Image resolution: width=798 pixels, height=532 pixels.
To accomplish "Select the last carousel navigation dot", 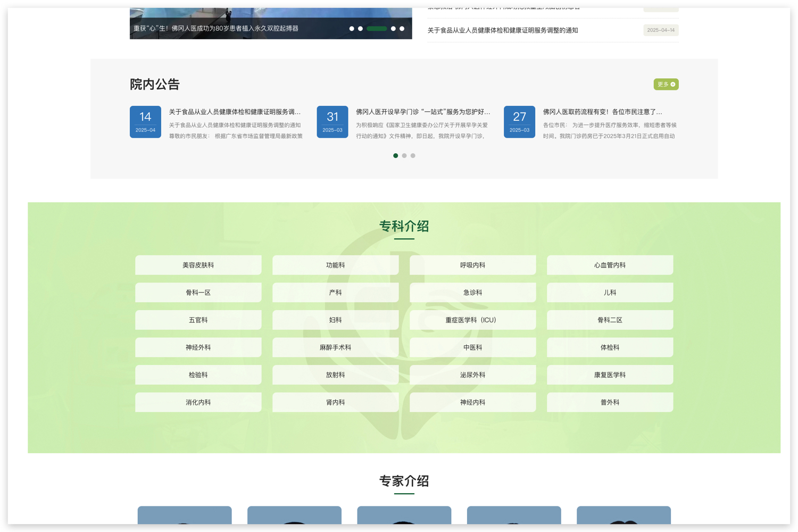I will pos(403,28).
